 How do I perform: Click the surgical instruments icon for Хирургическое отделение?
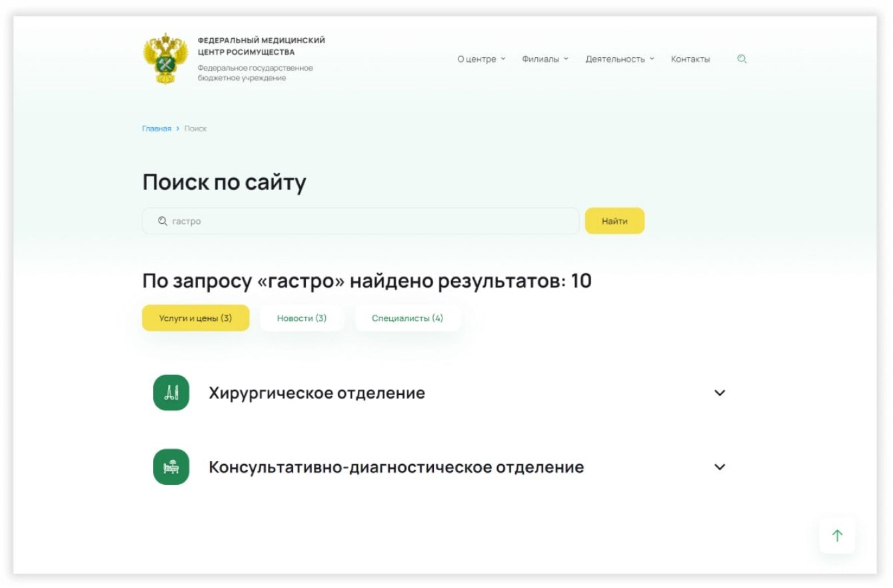click(171, 393)
